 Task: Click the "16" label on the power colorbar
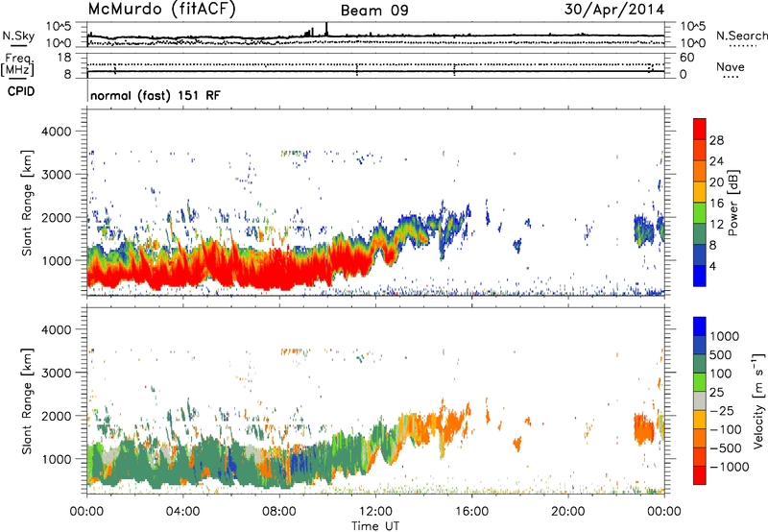[x=716, y=204]
